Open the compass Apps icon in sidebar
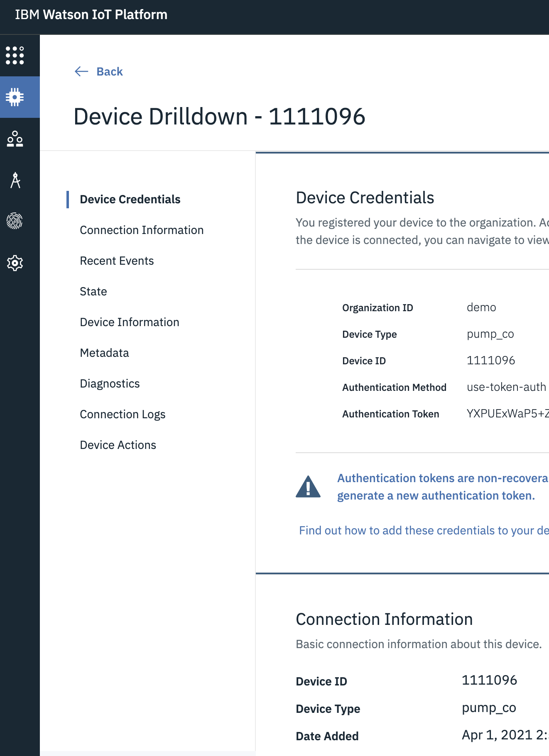 tap(15, 180)
